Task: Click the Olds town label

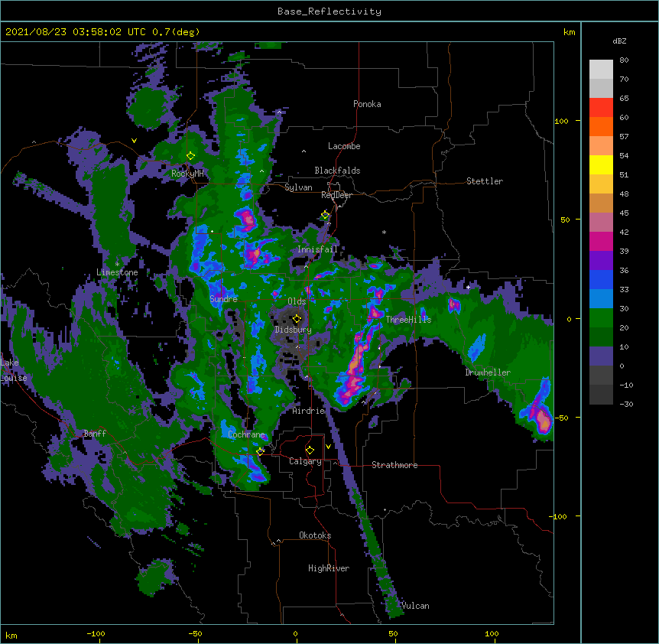Action: pos(297,301)
